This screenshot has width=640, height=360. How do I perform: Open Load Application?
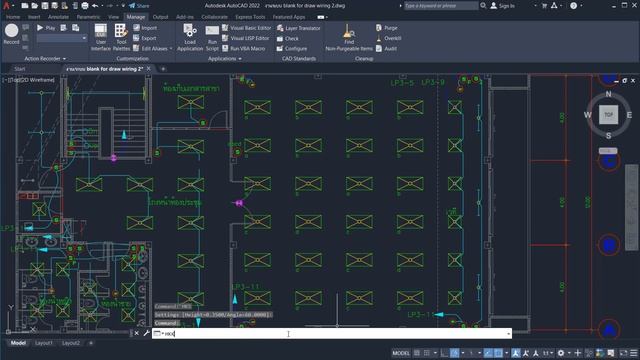point(190,37)
